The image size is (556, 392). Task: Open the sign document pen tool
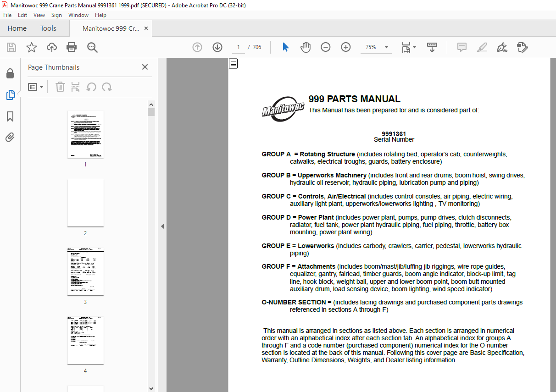point(502,47)
